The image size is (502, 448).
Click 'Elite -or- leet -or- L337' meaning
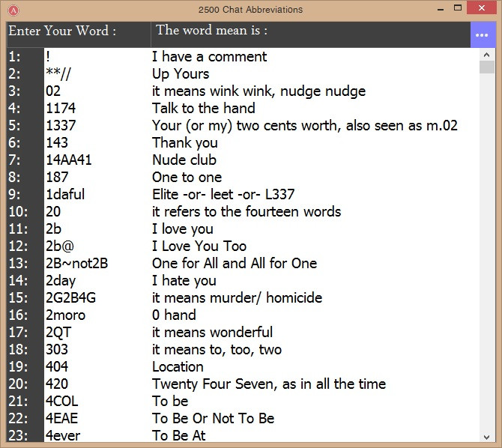point(223,194)
